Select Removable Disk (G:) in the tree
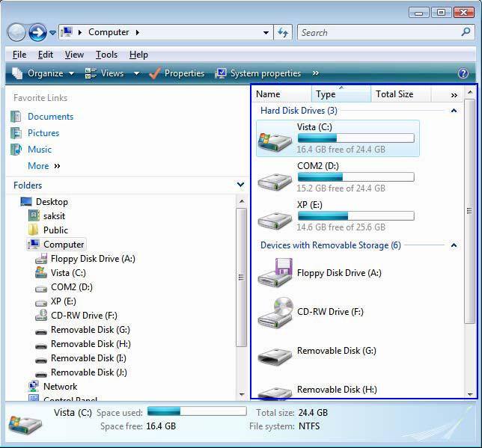The height and width of the screenshot is (448, 482). pos(91,330)
